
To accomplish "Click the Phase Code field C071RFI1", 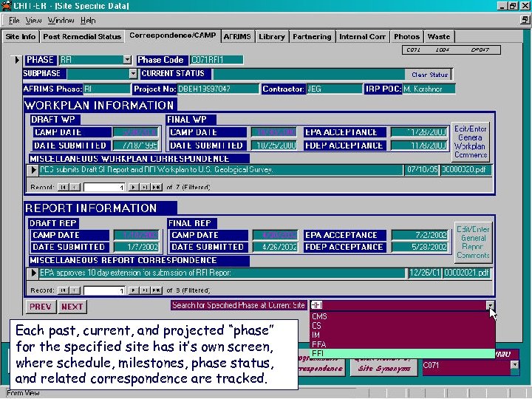I will tap(216, 60).
